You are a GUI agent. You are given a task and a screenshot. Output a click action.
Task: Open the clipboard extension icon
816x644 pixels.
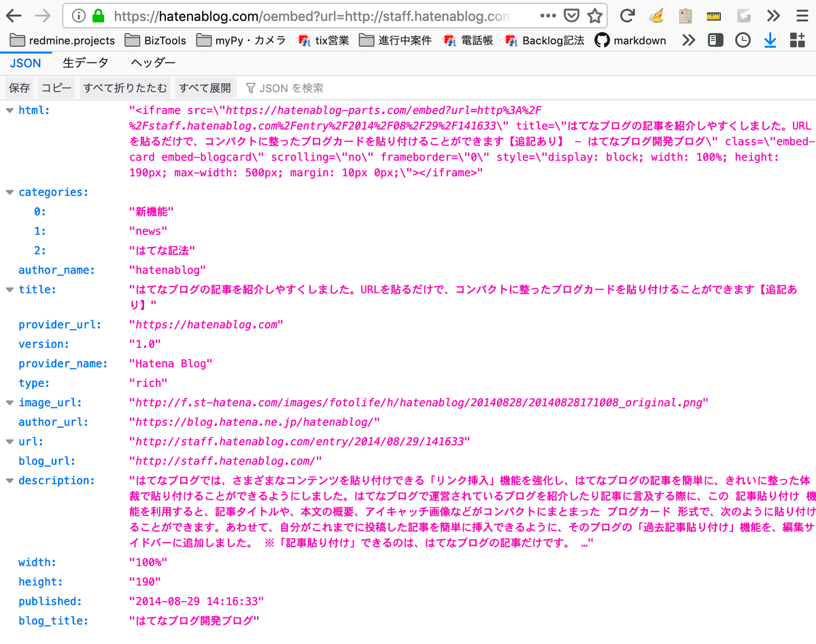point(685,16)
